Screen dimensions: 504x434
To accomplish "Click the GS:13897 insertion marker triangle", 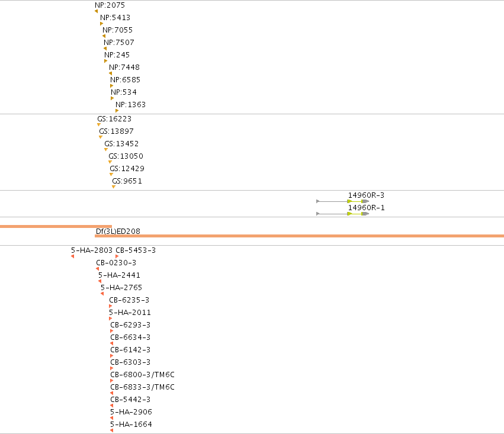I will coord(101,137).
